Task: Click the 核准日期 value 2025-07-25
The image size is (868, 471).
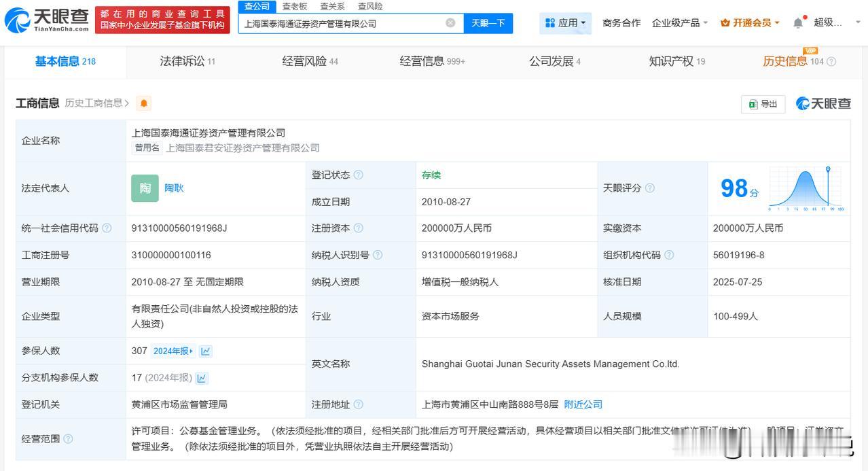Action: point(738,282)
